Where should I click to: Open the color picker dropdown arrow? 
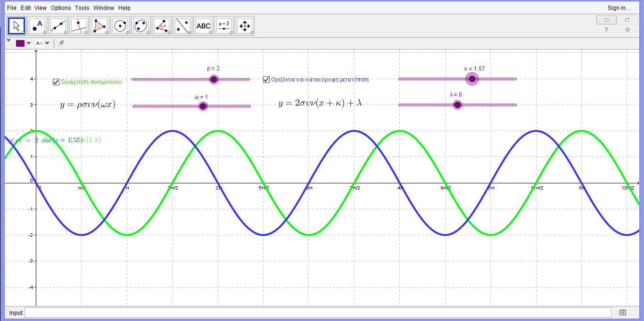point(29,43)
